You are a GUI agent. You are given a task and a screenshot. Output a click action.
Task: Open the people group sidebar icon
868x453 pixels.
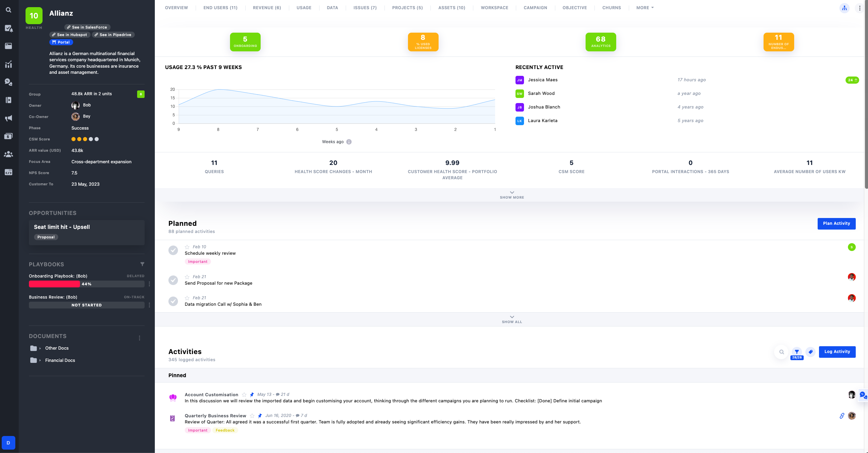[9, 154]
